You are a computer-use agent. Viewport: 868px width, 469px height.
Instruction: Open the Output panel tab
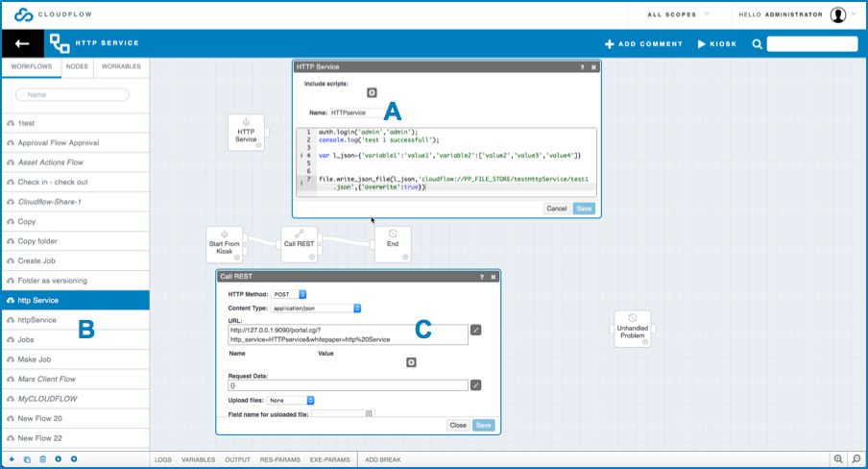[237, 459]
